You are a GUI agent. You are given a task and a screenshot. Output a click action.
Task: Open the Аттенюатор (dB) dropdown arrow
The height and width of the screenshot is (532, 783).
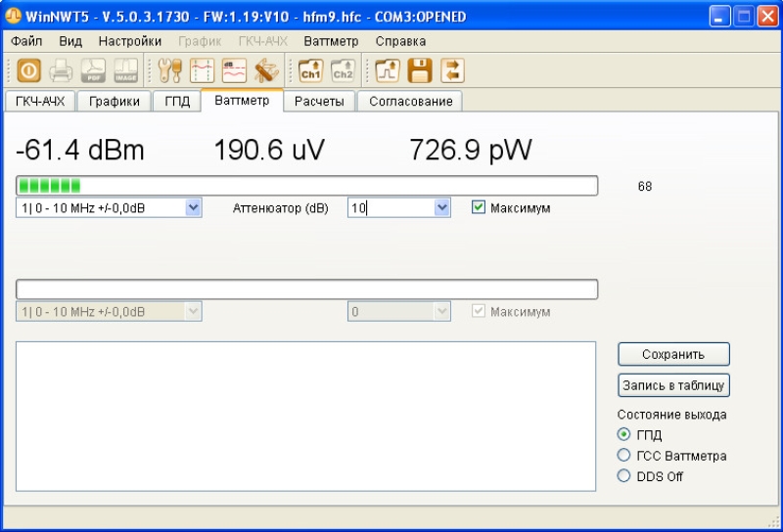(441, 207)
